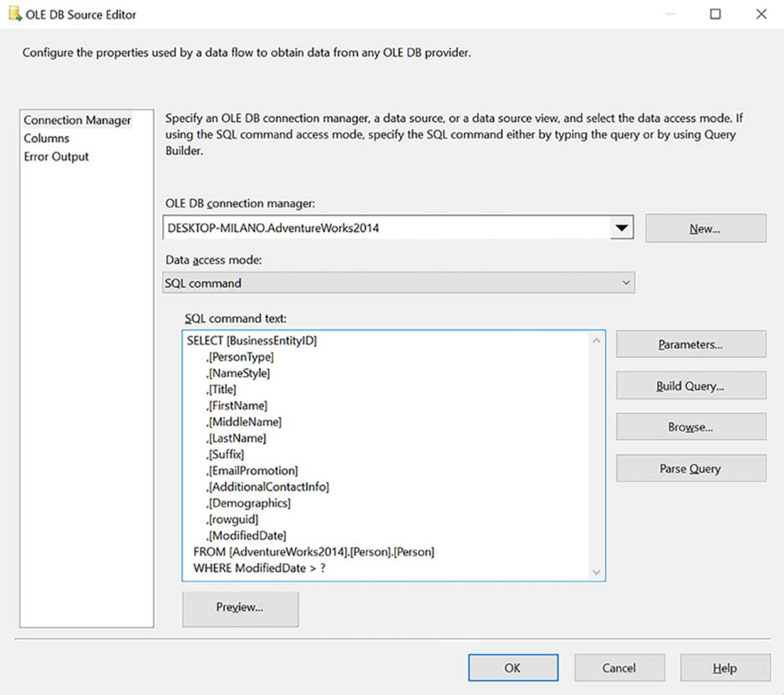Open the connection manager dropdown arrow
This screenshot has height=695, width=784.
tap(622, 227)
